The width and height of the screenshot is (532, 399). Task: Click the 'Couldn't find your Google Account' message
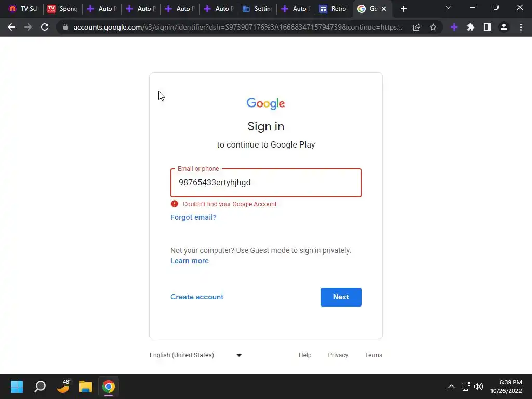pos(230,204)
